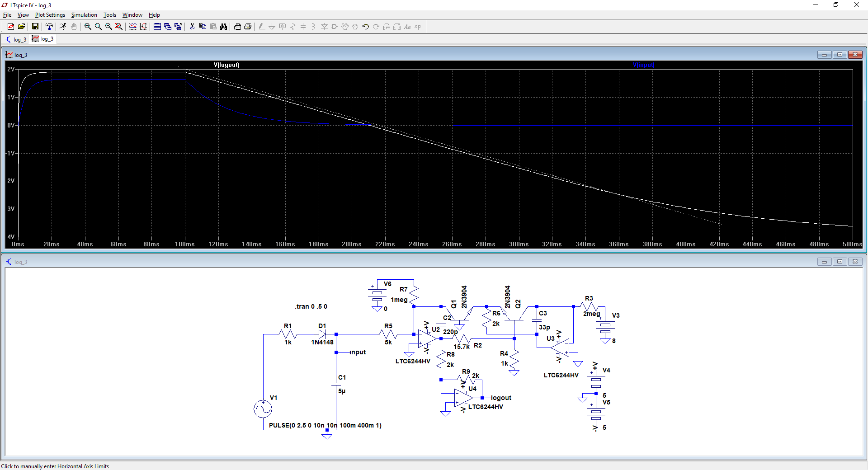Switch to the log_3 waveform tab

point(43,39)
